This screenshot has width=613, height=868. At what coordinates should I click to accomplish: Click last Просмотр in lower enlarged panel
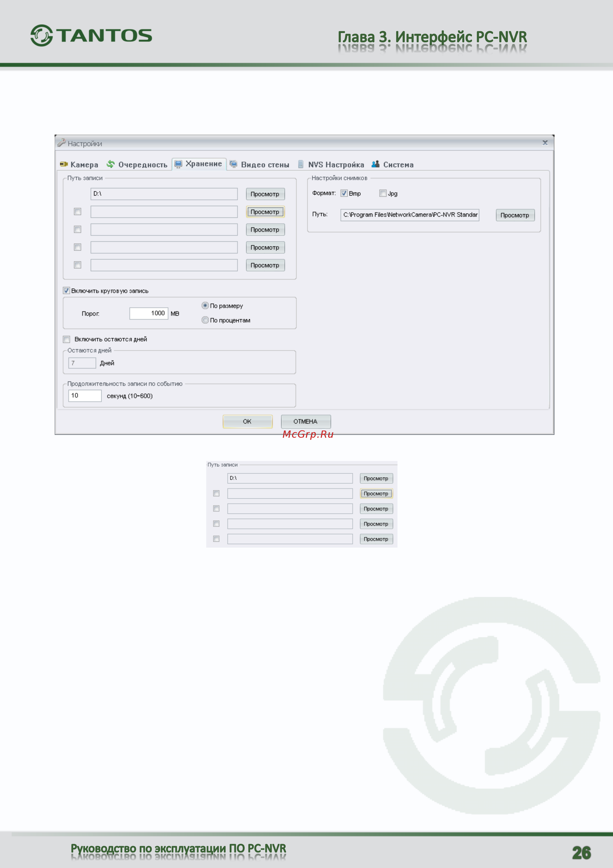pyautogui.click(x=376, y=539)
